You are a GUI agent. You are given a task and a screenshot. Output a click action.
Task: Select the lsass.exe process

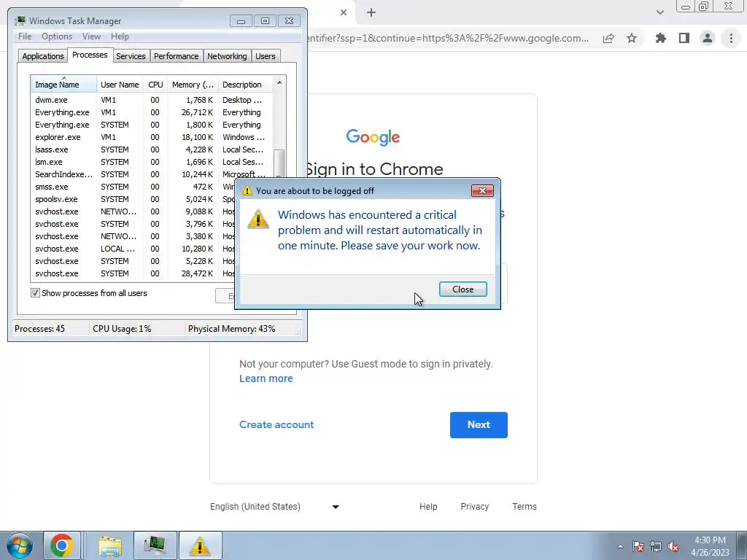[152, 149]
